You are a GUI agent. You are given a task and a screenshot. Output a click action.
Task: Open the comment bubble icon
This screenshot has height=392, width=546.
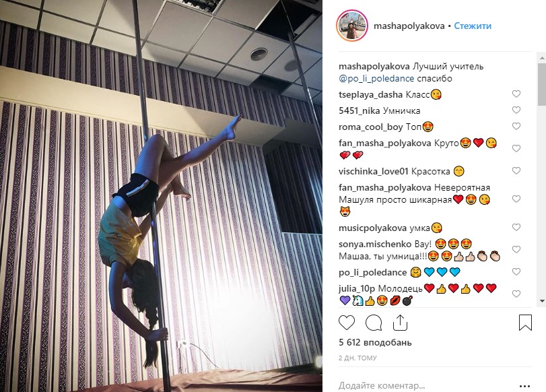(x=374, y=323)
